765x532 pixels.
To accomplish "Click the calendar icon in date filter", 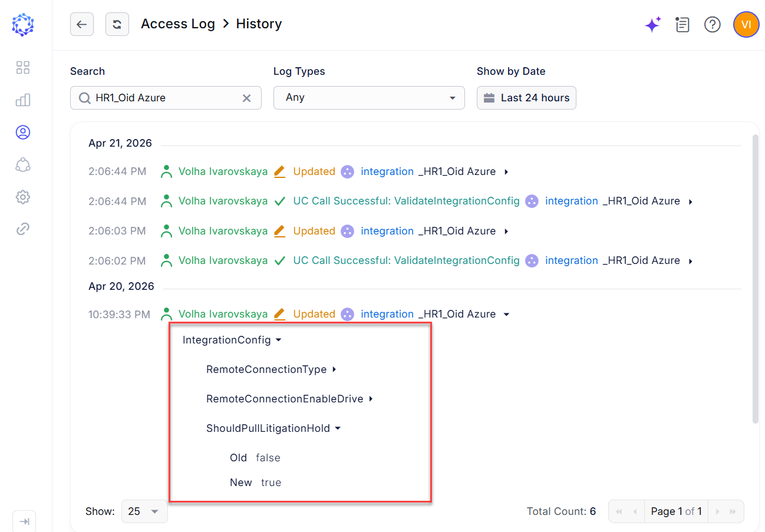I will point(489,98).
